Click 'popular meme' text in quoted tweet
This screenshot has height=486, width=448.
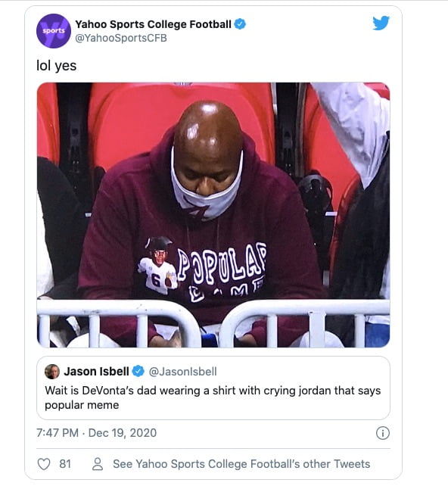click(x=82, y=405)
